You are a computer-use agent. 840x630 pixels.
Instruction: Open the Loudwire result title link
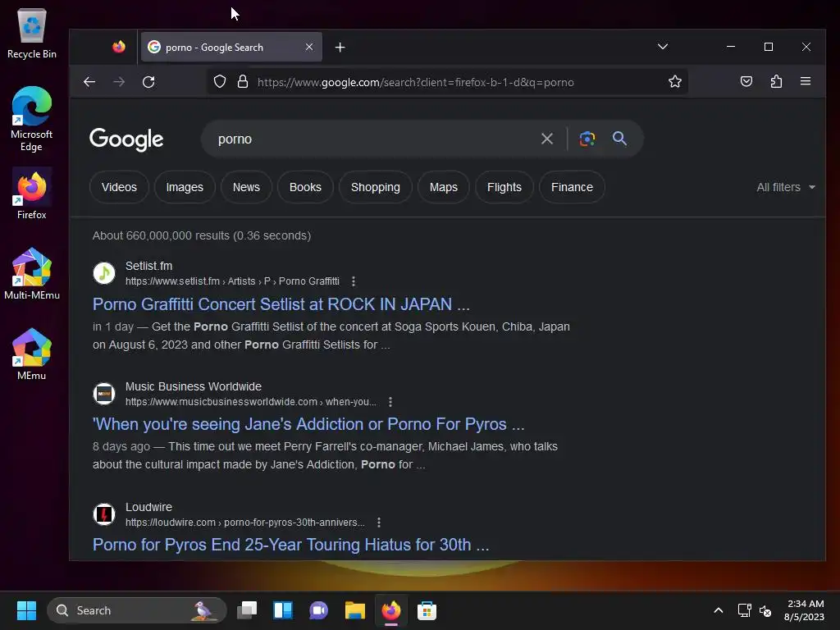pos(291,545)
